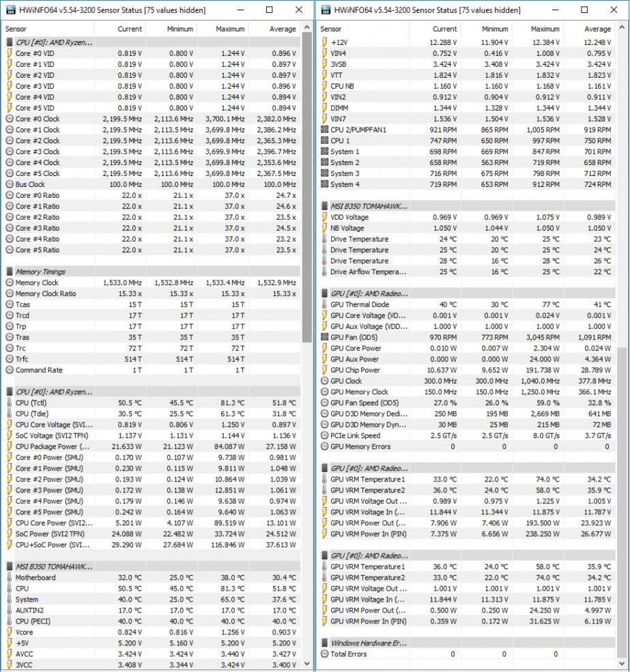Click the round icon beside Bus Clock
The height and width of the screenshot is (672, 630).
coord(10,184)
